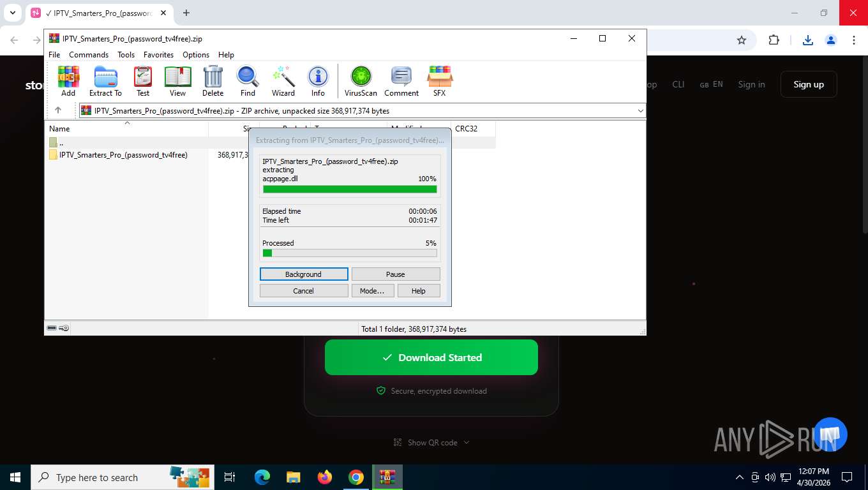Open the archive Comment tool

pos(401,81)
